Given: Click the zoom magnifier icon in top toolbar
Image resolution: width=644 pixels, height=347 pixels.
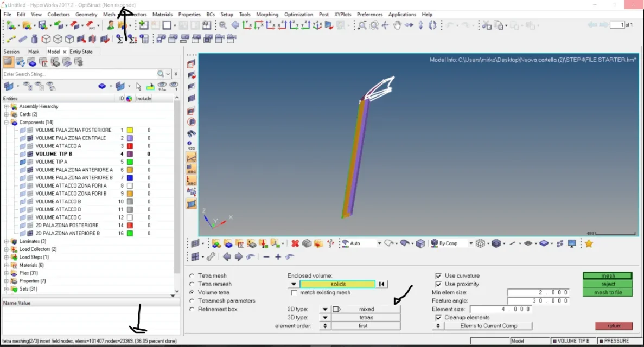Looking at the screenshot, I should tap(222, 25).
